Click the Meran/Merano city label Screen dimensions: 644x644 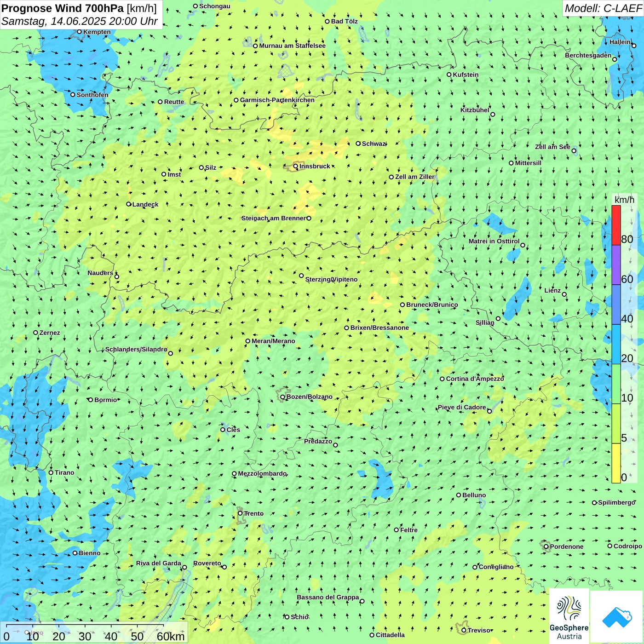273,341
